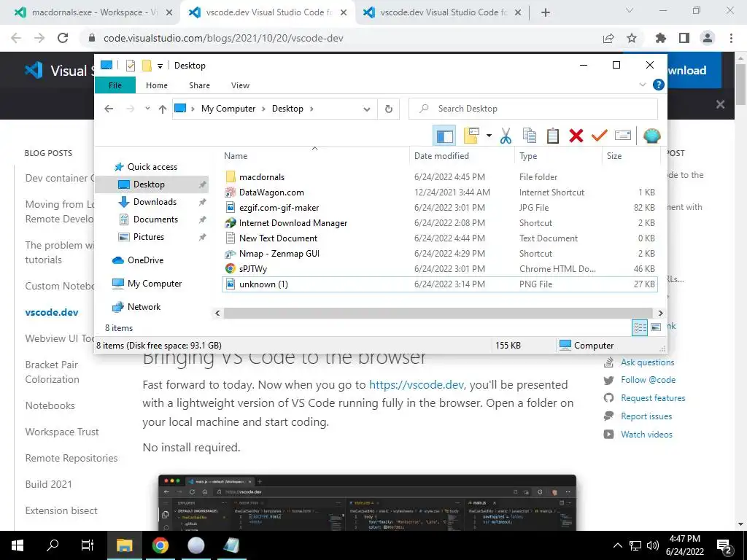Expand the folder options dropdown arrow

(489, 136)
